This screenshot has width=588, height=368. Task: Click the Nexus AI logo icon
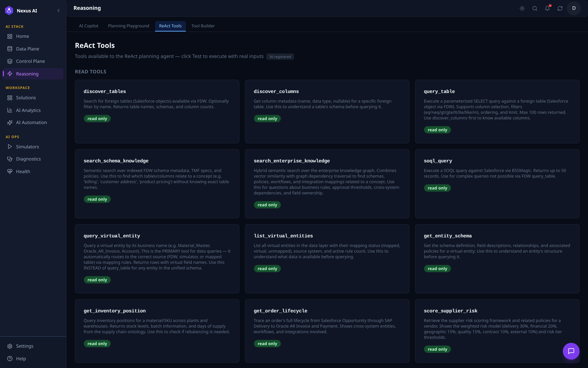(9, 11)
